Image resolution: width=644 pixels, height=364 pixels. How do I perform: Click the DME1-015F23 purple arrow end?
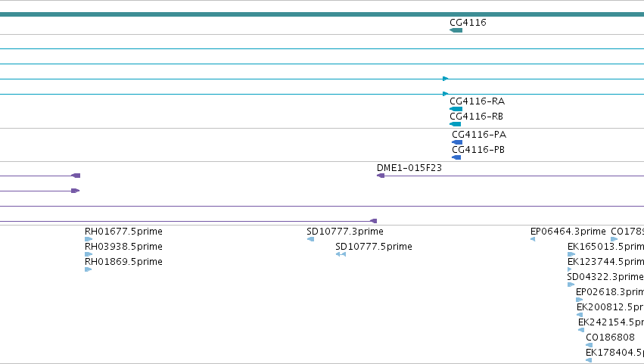[381, 176]
